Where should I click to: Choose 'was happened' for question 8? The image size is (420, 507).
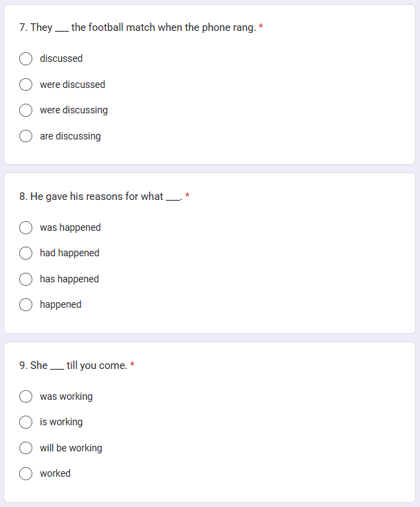(x=26, y=227)
